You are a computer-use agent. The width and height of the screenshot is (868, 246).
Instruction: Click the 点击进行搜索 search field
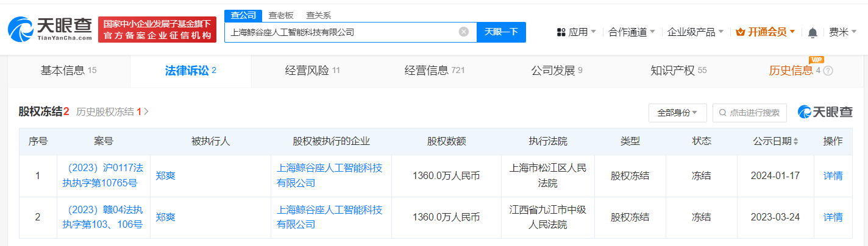(x=750, y=113)
